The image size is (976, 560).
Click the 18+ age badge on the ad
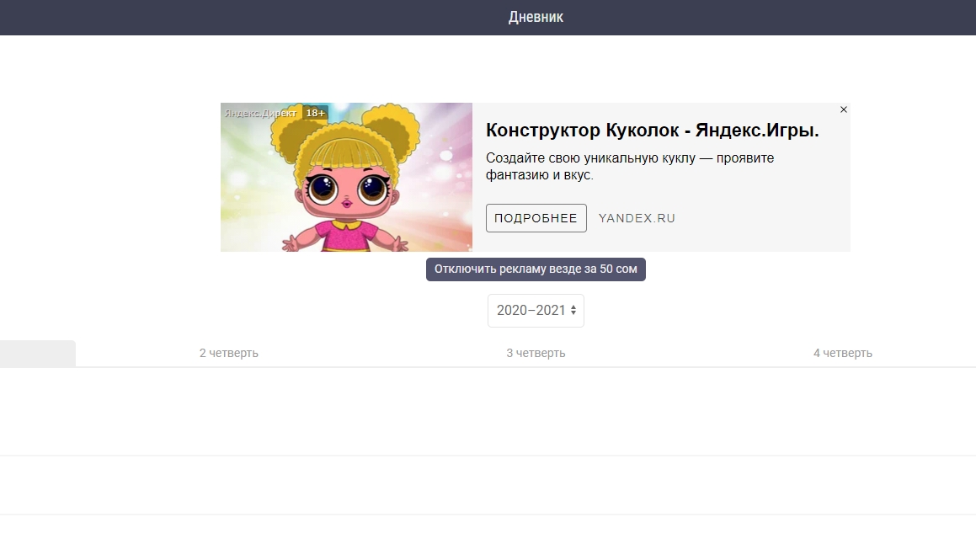(x=315, y=113)
